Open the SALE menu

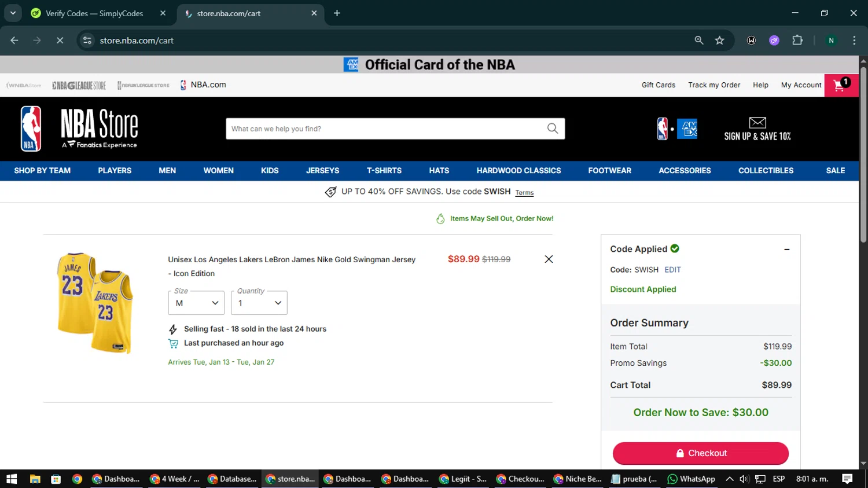[835, 171]
